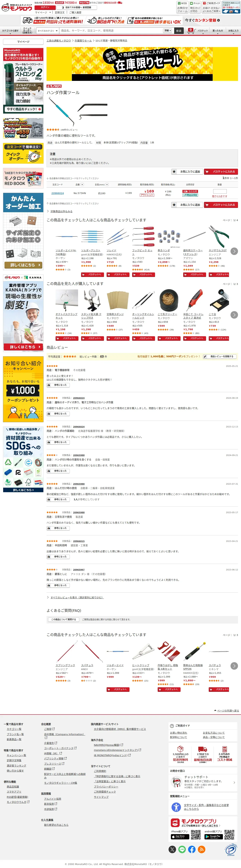Click the Google Play download badge

tap(213, 836)
